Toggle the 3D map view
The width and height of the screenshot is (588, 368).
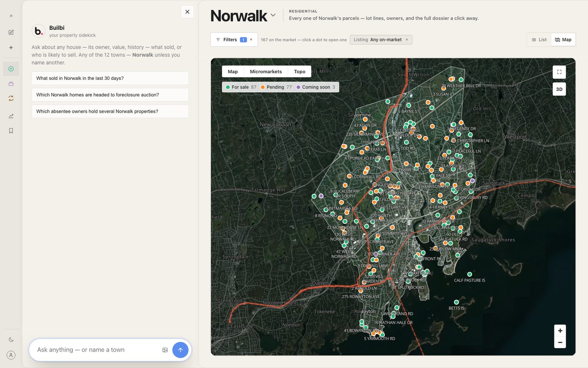click(x=559, y=89)
